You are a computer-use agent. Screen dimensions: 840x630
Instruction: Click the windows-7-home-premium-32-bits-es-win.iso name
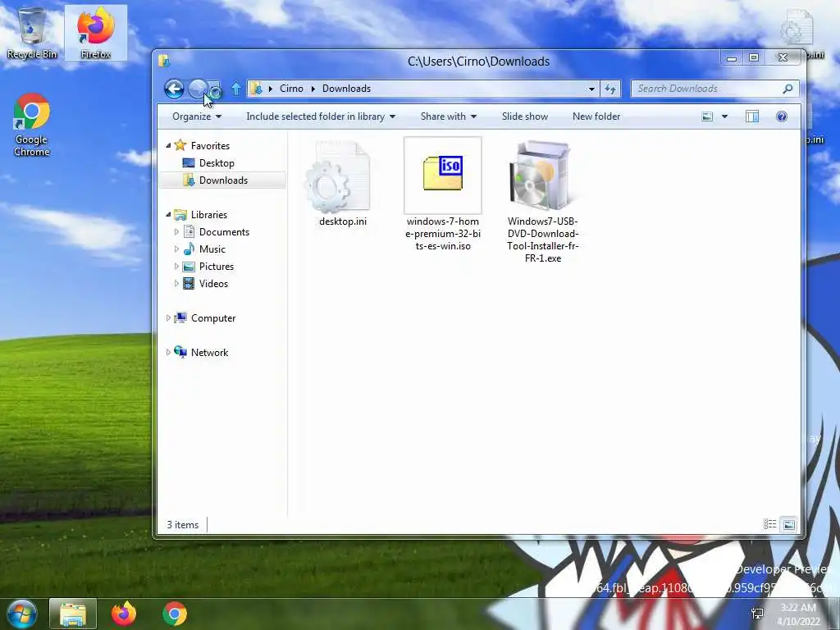coord(442,234)
